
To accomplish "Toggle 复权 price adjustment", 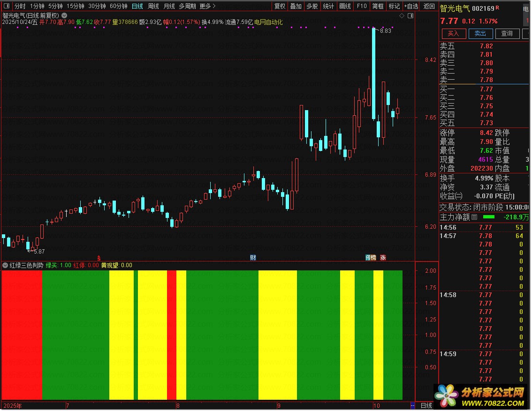I will tap(280, 6).
